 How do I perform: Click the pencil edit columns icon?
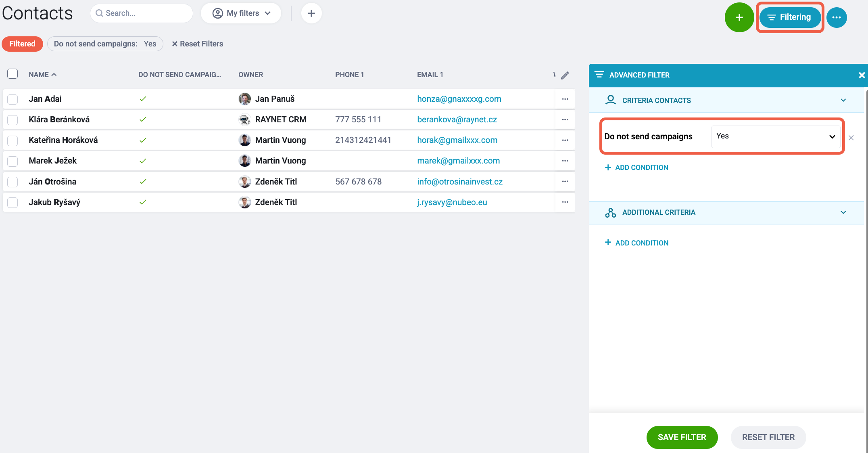(565, 75)
